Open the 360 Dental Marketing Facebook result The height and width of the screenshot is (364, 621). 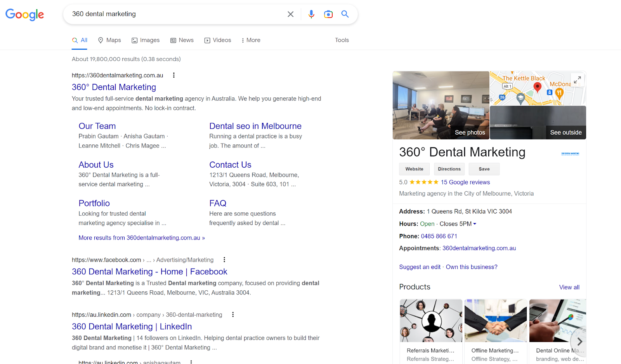pos(149,272)
